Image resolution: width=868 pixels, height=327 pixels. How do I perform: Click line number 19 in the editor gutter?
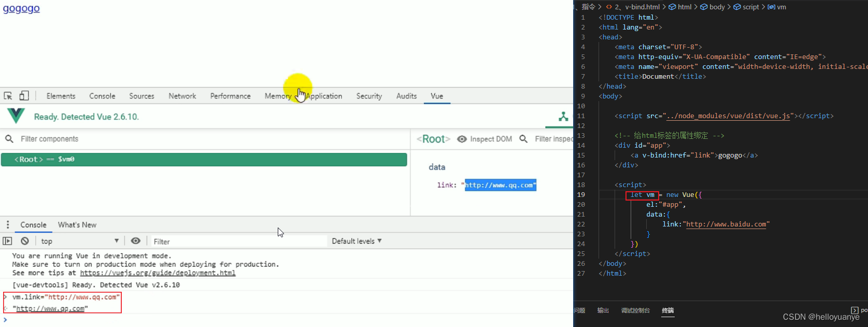tap(581, 195)
